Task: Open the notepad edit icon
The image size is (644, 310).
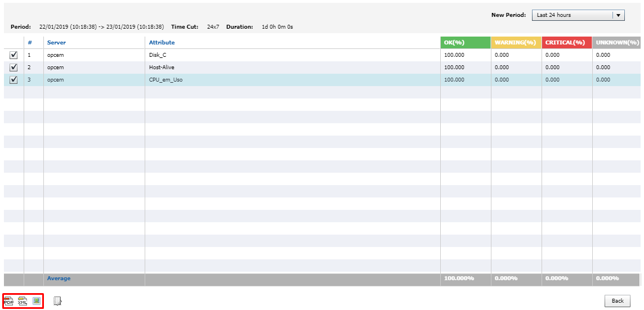Action: [57, 302]
